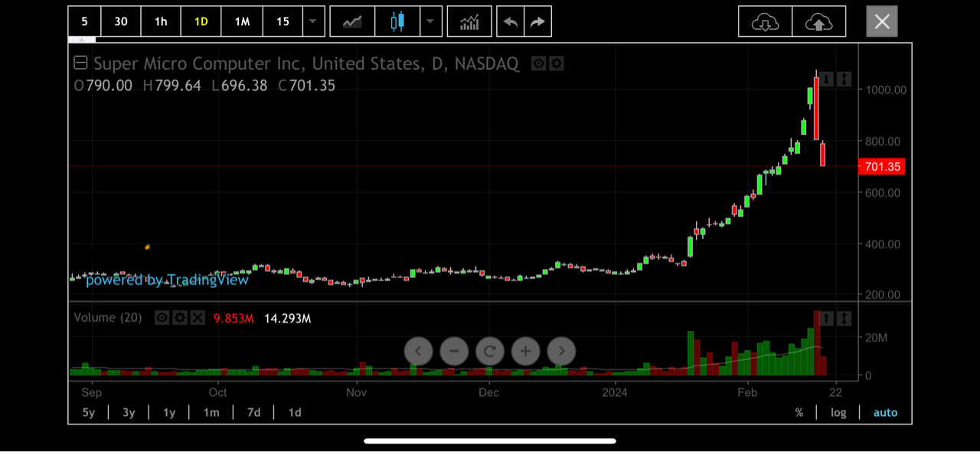The height and width of the screenshot is (452, 980).
Task: Collapse the Super Micro Computer legend
Action: (80, 63)
